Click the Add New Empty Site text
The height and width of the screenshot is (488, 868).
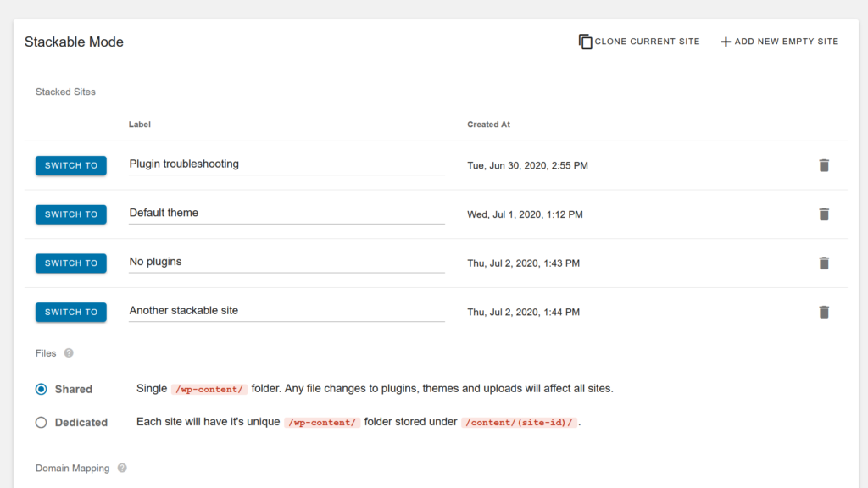coord(787,42)
